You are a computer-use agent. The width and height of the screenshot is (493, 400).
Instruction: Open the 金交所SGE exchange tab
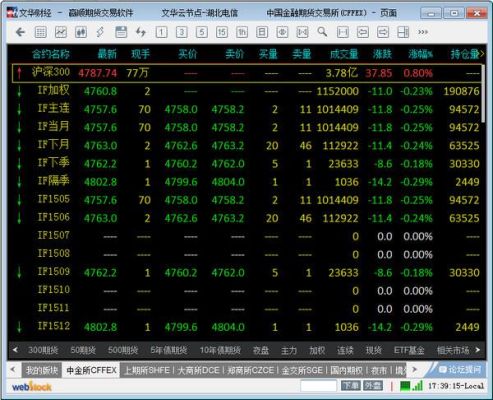(302, 370)
